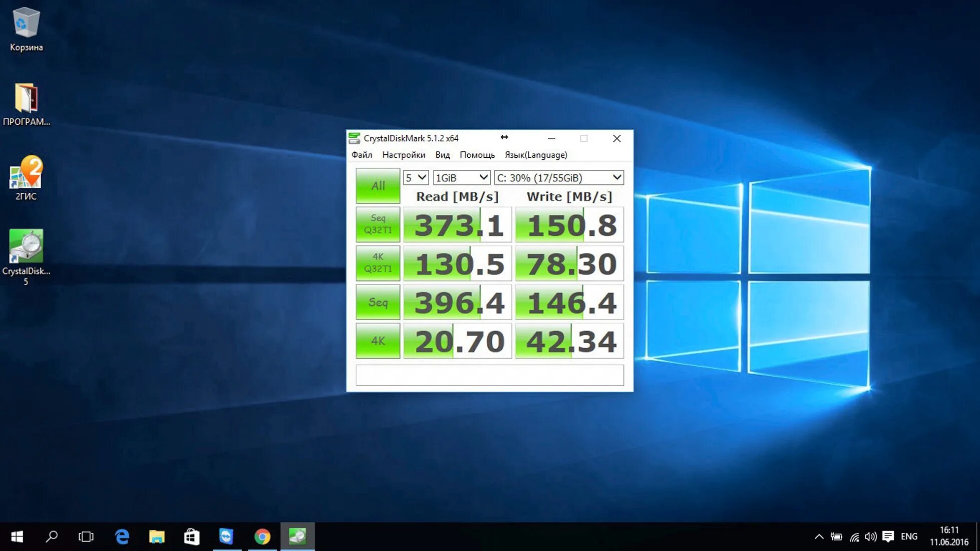Launch the 2ГИС desktop shortcut
This screenshot has width=980, height=551.
[x=26, y=173]
